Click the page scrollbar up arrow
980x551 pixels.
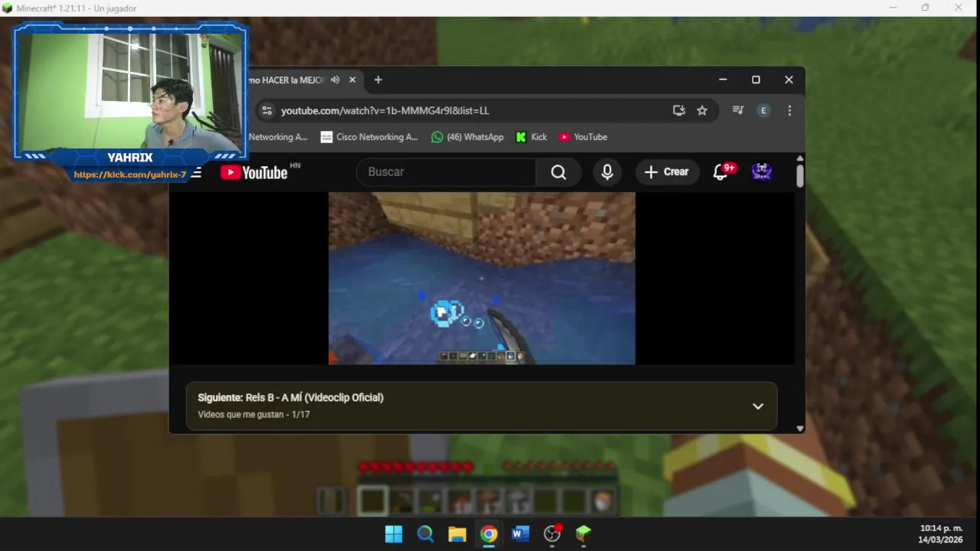[800, 158]
